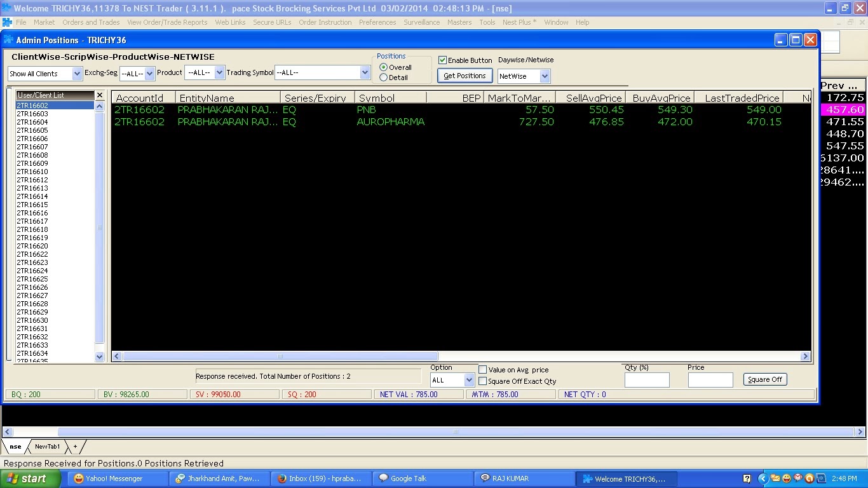Open the Show All Clients dropdown

[x=77, y=74]
